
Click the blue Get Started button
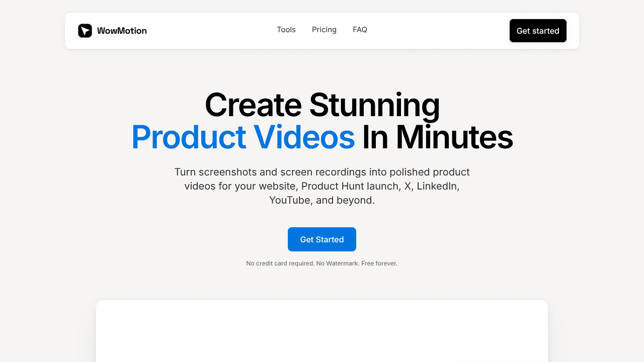coord(322,239)
